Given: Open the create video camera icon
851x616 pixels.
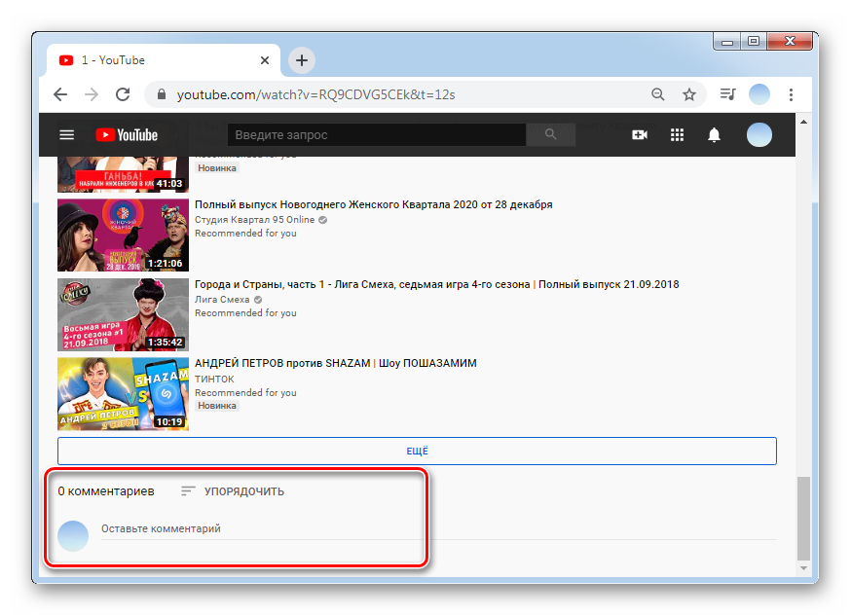Looking at the screenshot, I should click(x=640, y=135).
